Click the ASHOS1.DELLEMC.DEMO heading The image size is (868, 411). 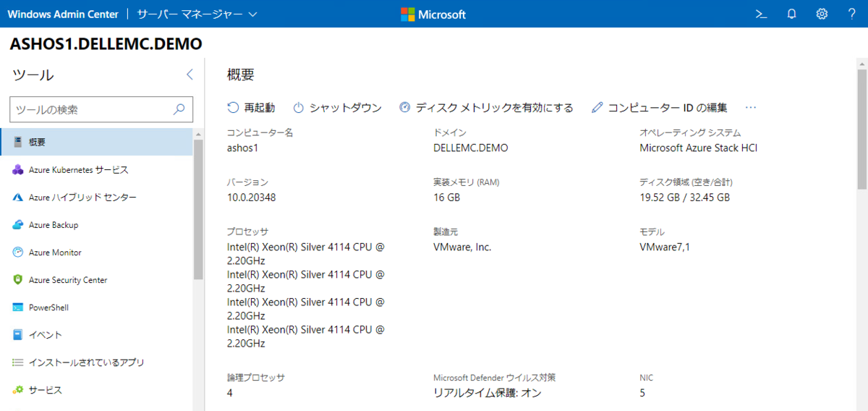pyautogui.click(x=106, y=44)
